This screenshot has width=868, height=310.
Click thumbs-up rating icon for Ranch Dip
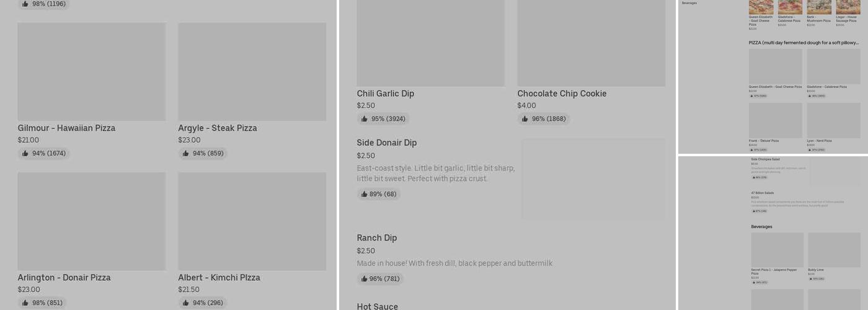point(365,279)
